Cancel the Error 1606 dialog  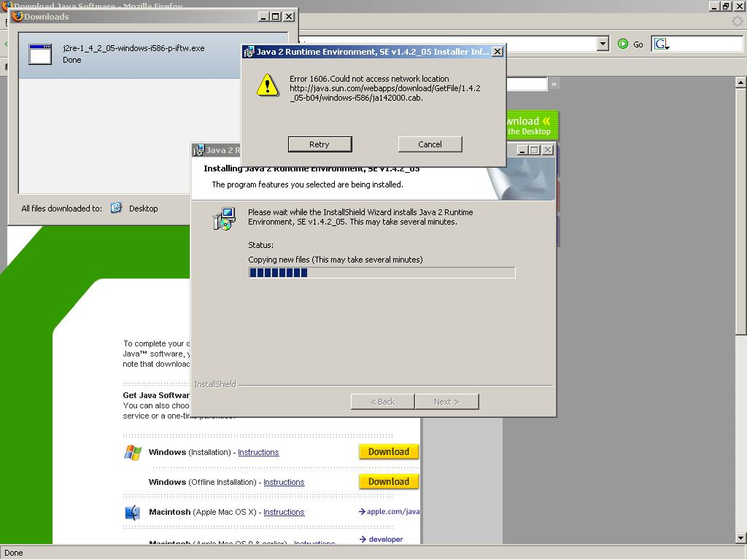pos(430,144)
